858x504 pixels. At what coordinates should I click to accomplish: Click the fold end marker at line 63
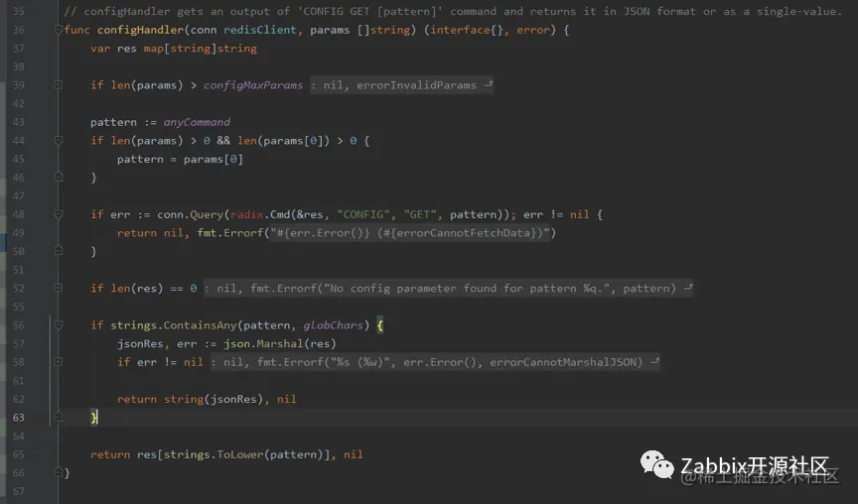pyautogui.click(x=58, y=417)
